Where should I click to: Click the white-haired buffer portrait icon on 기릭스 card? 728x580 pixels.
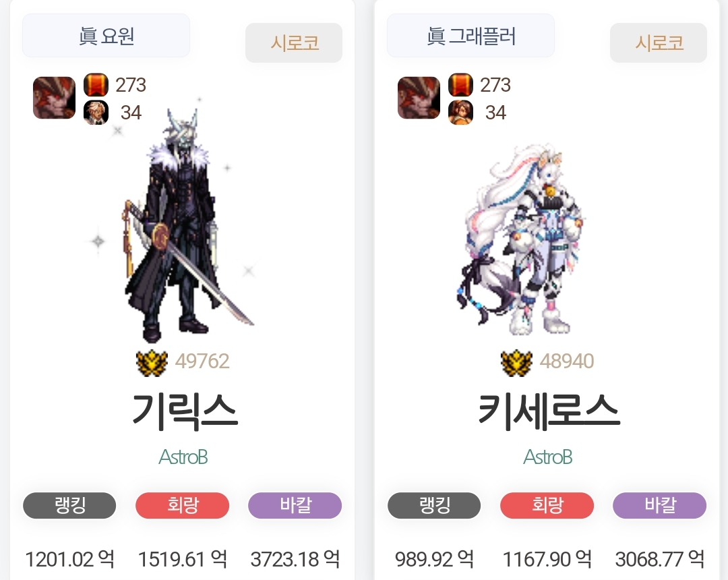(96, 113)
